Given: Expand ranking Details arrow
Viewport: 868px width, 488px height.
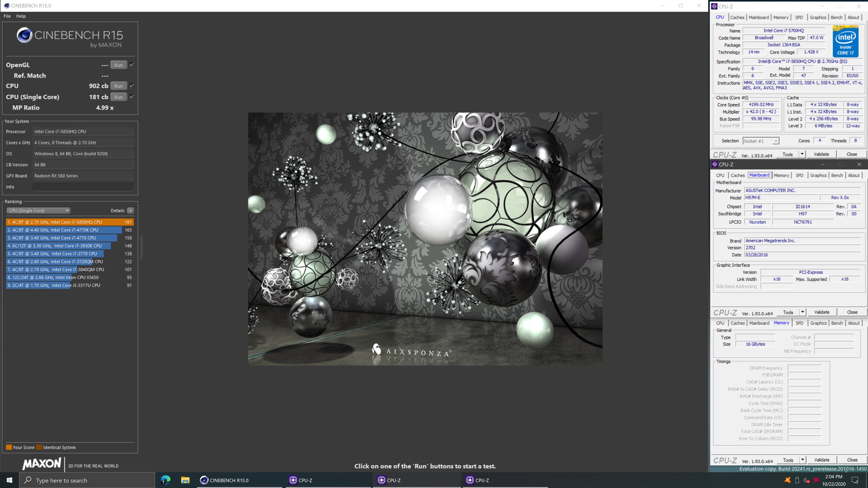Looking at the screenshot, I should 130,211.
